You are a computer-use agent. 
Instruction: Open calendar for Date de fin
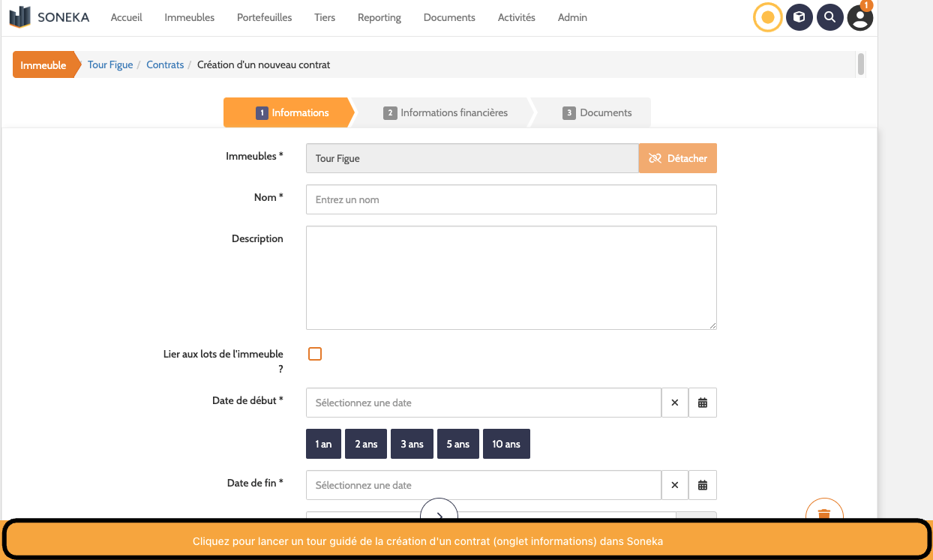pyautogui.click(x=703, y=485)
